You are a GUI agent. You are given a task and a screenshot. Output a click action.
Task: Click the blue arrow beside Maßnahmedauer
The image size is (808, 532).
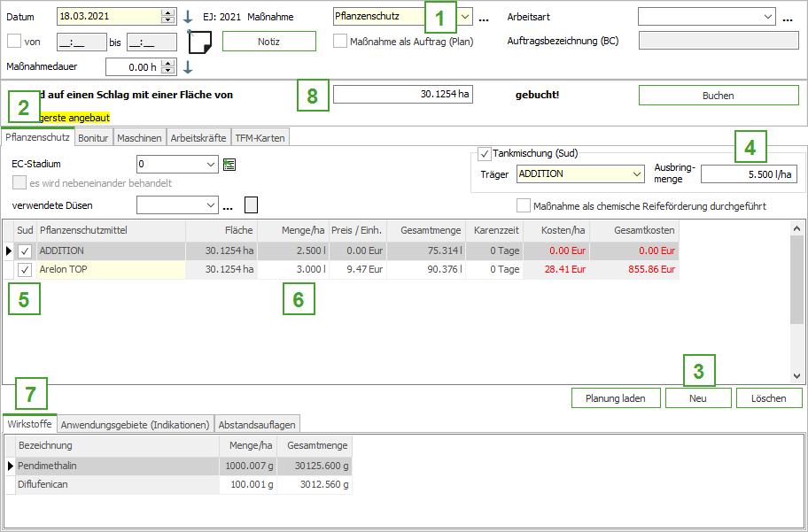coord(188,67)
